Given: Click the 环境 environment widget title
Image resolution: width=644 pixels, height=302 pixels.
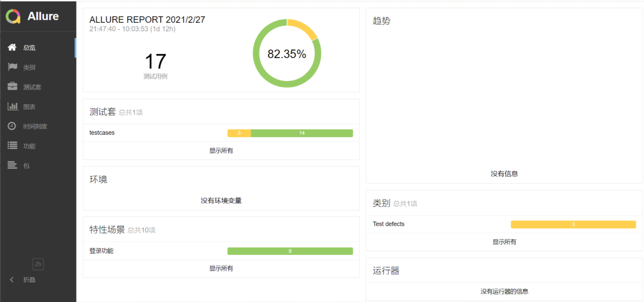Looking at the screenshot, I should tap(98, 179).
